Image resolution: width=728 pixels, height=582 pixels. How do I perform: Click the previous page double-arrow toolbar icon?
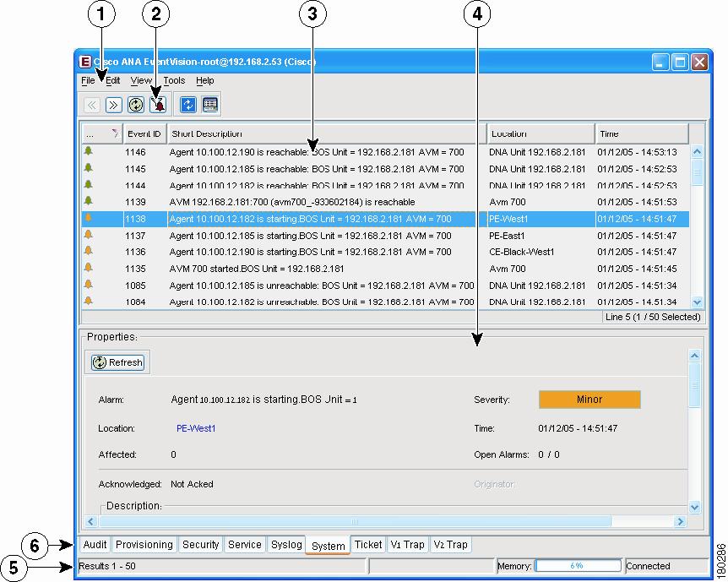(92, 105)
